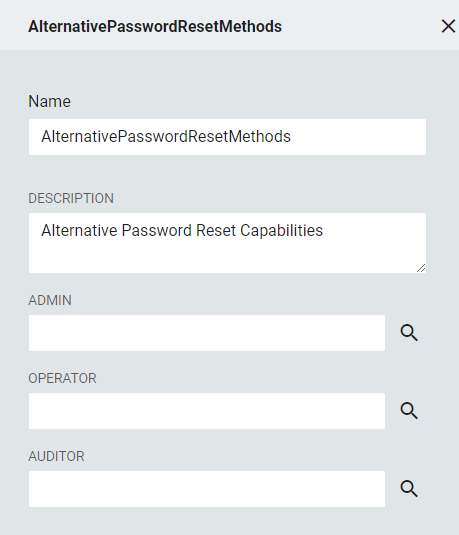
Task: Click into the OPERATOR input field
Action: [x=207, y=411]
